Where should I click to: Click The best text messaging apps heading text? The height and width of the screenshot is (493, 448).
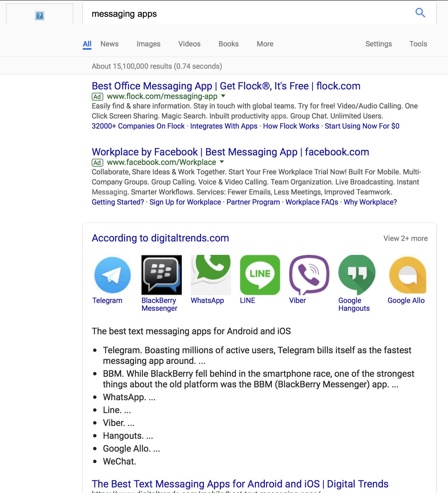[x=191, y=331]
